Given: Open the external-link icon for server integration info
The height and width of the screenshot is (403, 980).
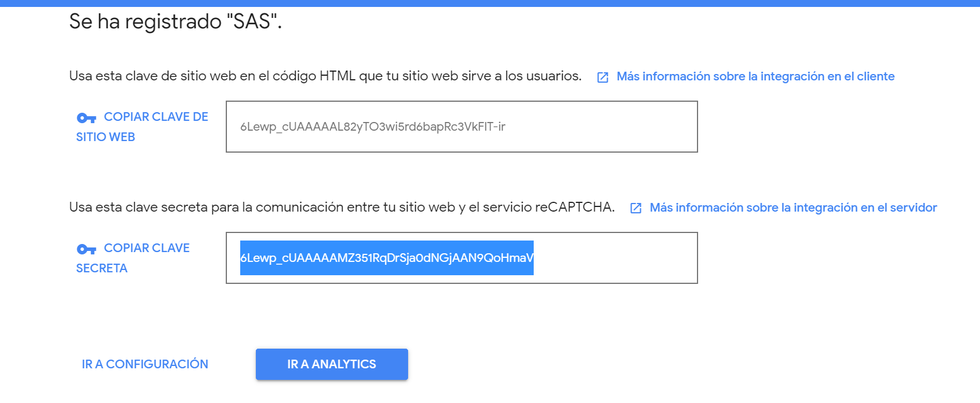Looking at the screenshot, I should pos(636,208).
